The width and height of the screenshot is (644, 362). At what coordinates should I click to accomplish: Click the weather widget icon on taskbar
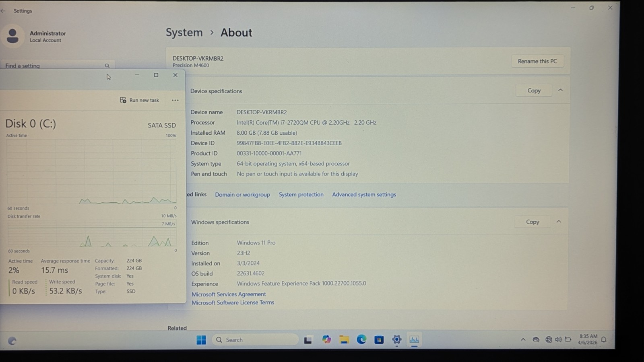click(12, 341)
